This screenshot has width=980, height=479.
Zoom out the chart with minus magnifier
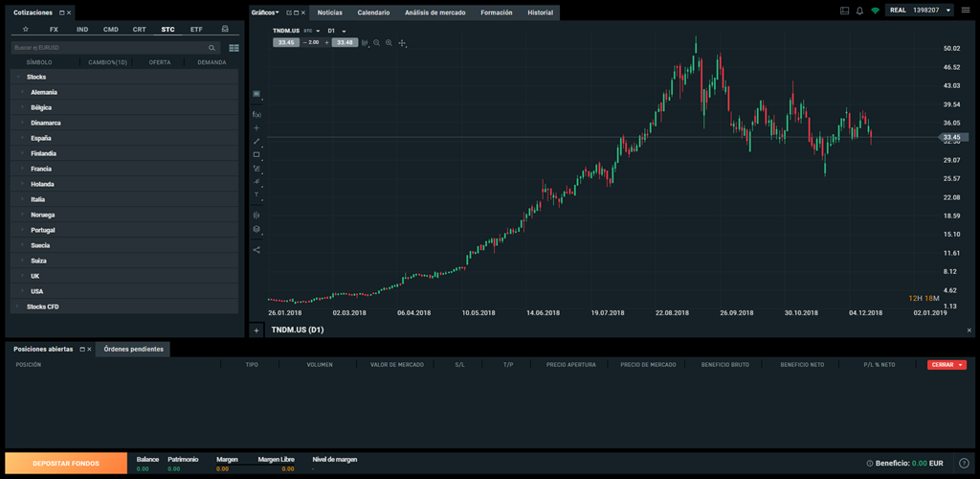click(x=376, y=43)
